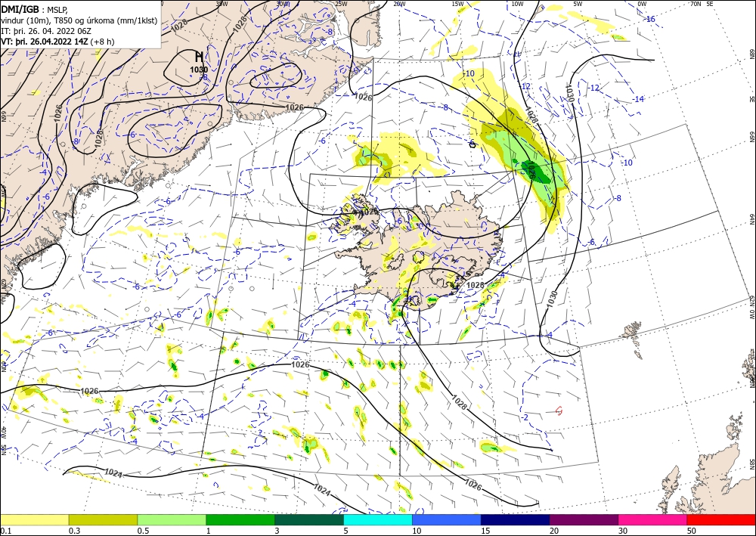Click the '0.5' legend value label
The width and height of the screenshot is (756, 536).
click(x=142, y=531)
